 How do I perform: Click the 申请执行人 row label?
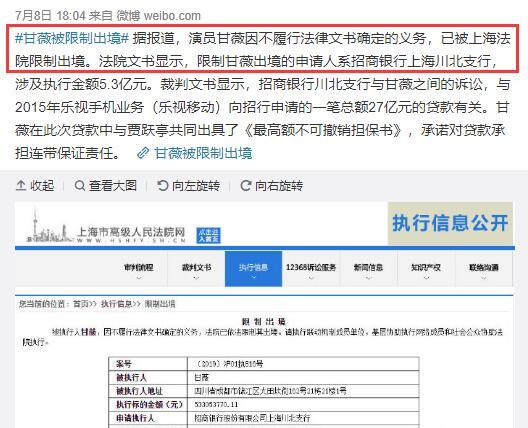(x=135, y=418)
